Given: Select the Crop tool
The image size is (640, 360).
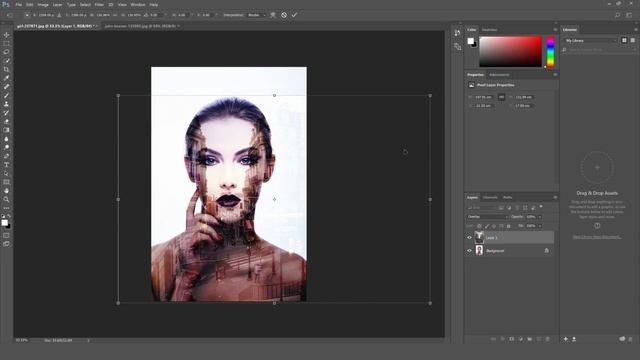Looking at the screenshot, I should [x=6, y=69].
